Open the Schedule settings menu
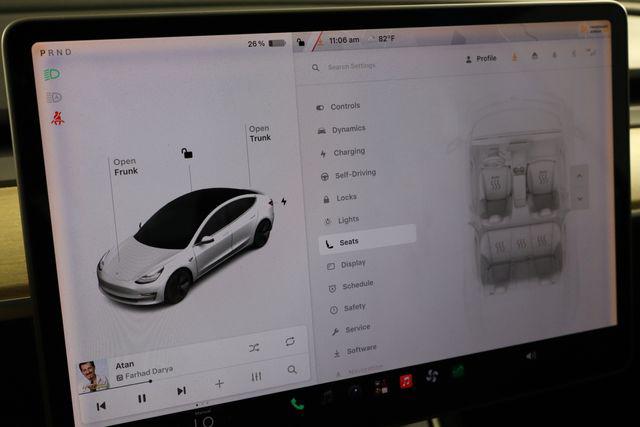The image size is (640, 427). pos(351,286)
